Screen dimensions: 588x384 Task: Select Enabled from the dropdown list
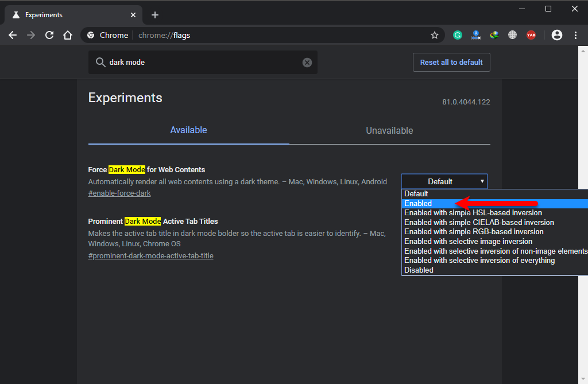pos(418,203)
